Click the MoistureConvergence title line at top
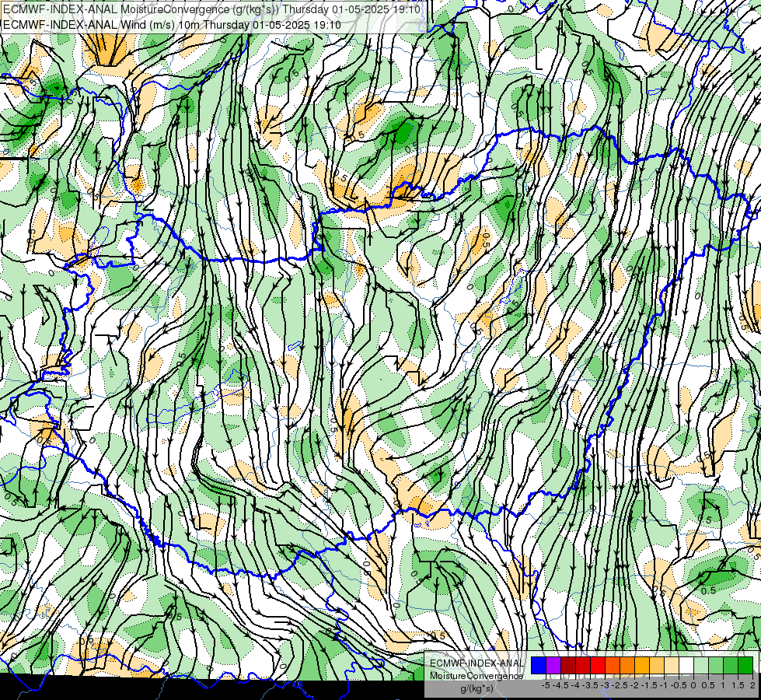 pos(212,9)
